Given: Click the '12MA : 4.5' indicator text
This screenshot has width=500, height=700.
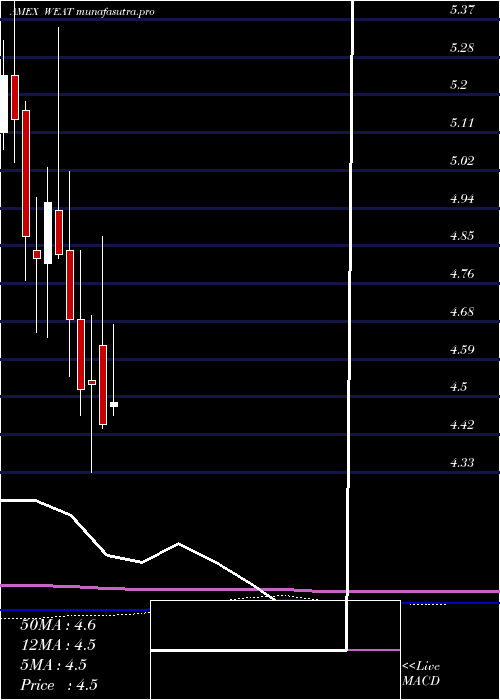Looking at the screenshot, I should pos(58,645).
